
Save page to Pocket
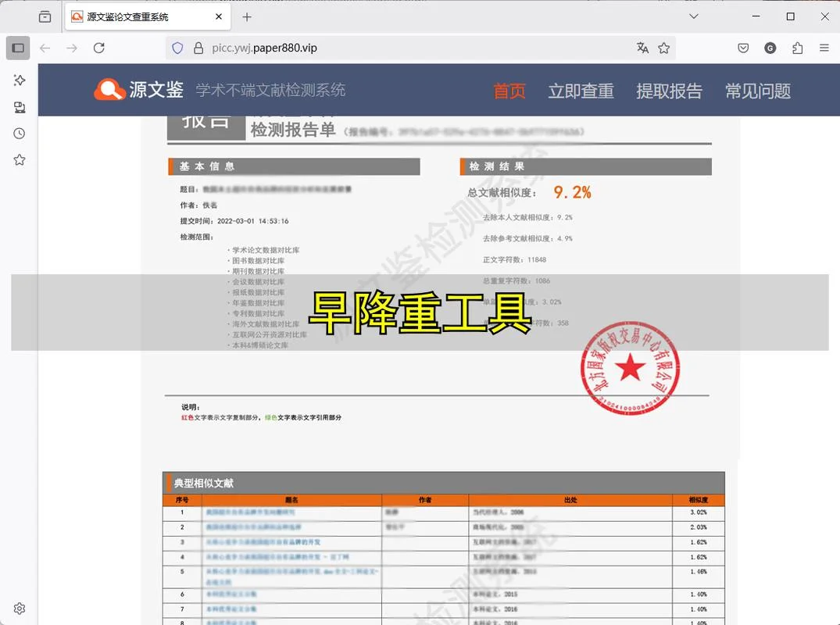pos(743,48)
